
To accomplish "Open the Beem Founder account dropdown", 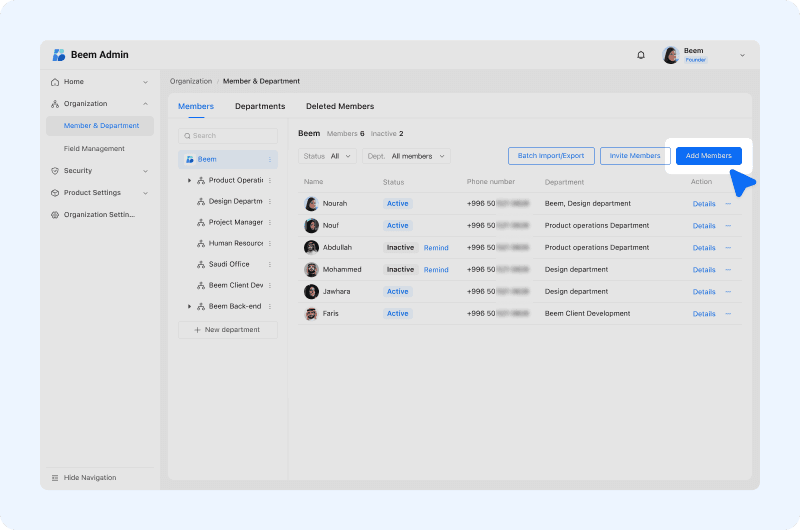I will [742, 55].
